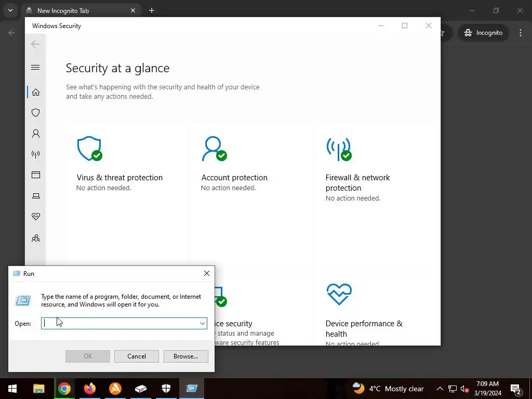Image resolution: width=532 pixels, height=399 pixels.
Task: Open Device performance & health heart sidebar icon
Action: click(36, 217)
